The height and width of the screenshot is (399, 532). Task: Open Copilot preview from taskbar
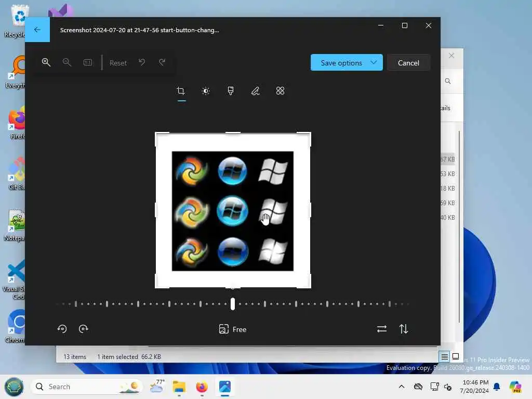click(x=515, y=387)
